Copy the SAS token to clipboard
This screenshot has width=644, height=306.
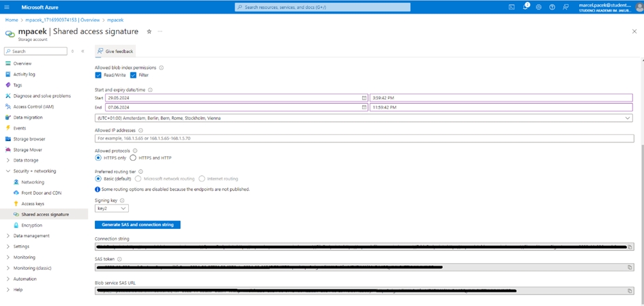point(630,268)
